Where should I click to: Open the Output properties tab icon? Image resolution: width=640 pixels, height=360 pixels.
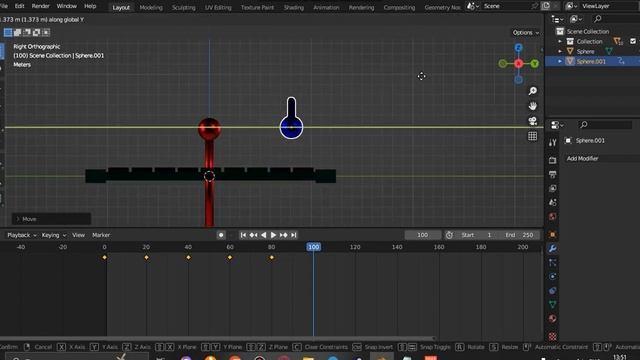[x=552, y=174]
